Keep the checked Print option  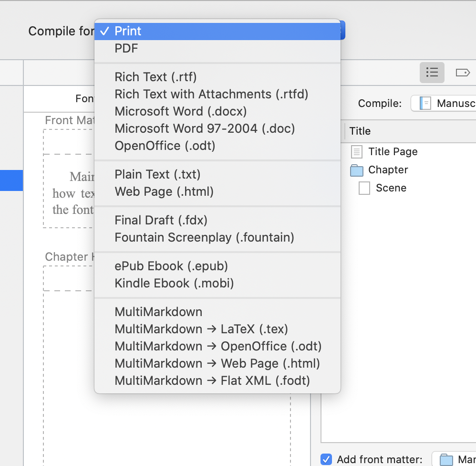tap(128, 31)
